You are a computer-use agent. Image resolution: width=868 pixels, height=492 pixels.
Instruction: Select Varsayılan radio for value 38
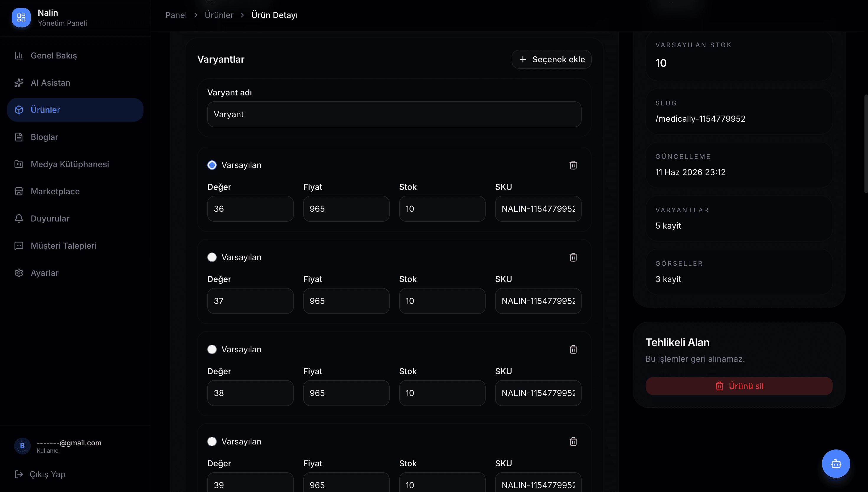click(x=212, y=349)
